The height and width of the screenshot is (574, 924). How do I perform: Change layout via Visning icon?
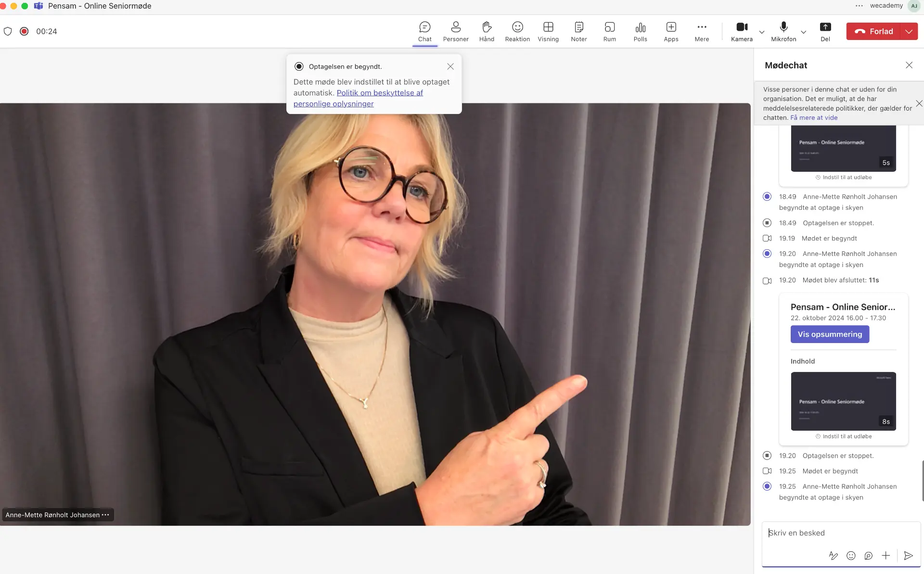click(x=548, y=32)
